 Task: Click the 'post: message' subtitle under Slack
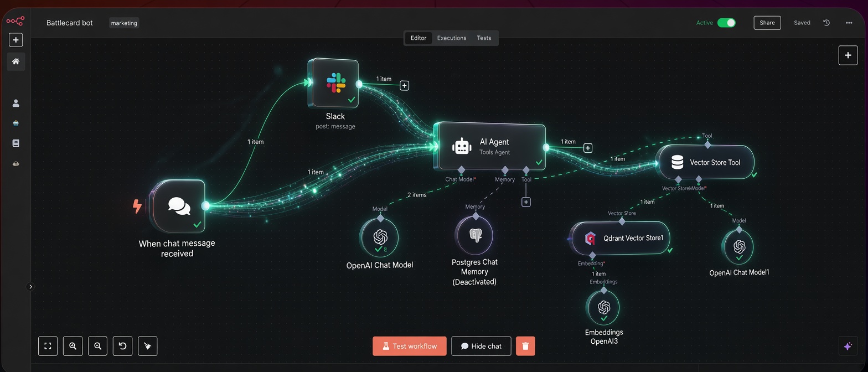tap(335, 126)
